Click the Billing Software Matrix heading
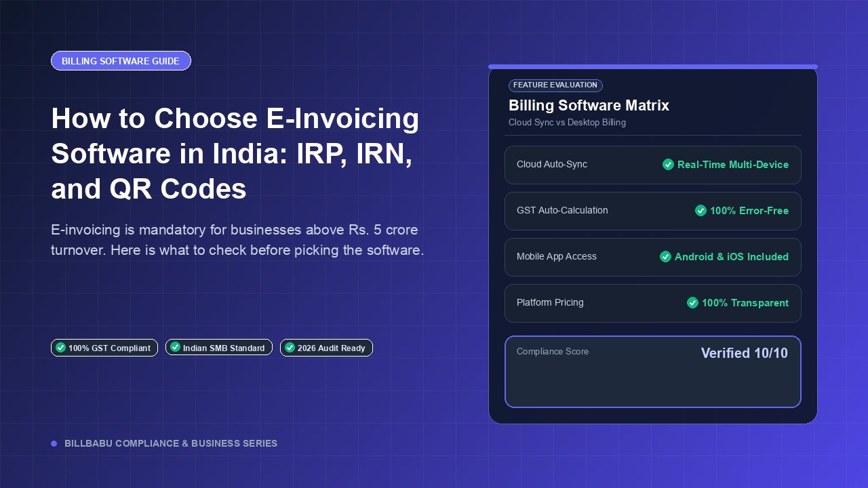Image resolution: width=868 pixels, height=488 pixels. point(589,106)
